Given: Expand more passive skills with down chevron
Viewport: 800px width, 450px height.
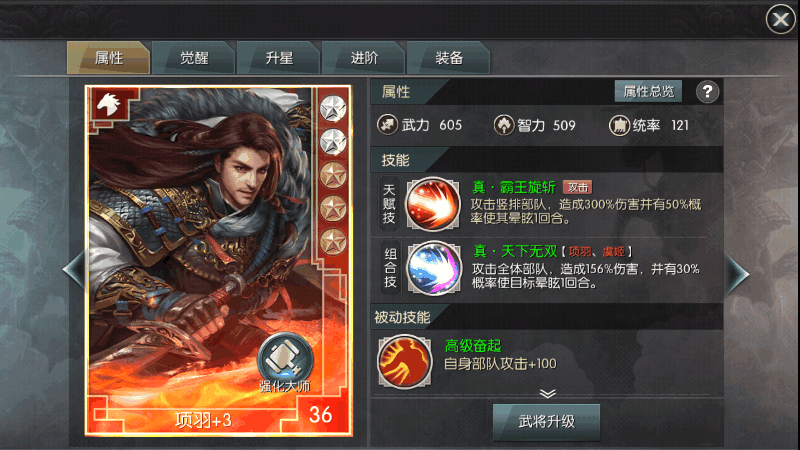Looking at the screenshot, I should click(x=547, y=393).
